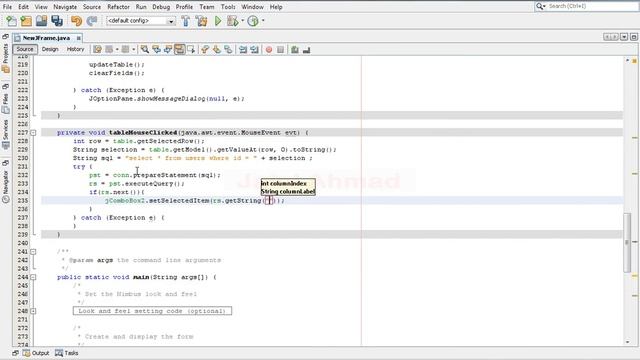Click the Open Project icon
640x360 pixels.
tap(41, 21)
